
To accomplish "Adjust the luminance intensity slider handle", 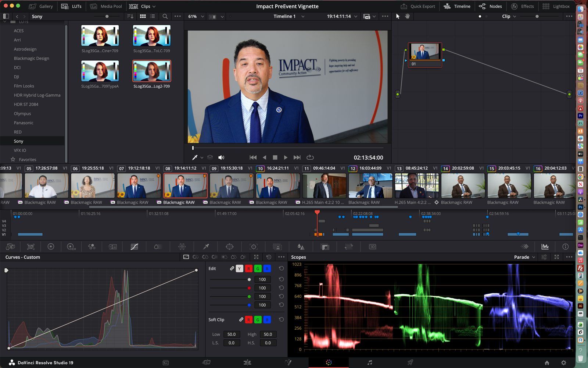I will [249, 279].
